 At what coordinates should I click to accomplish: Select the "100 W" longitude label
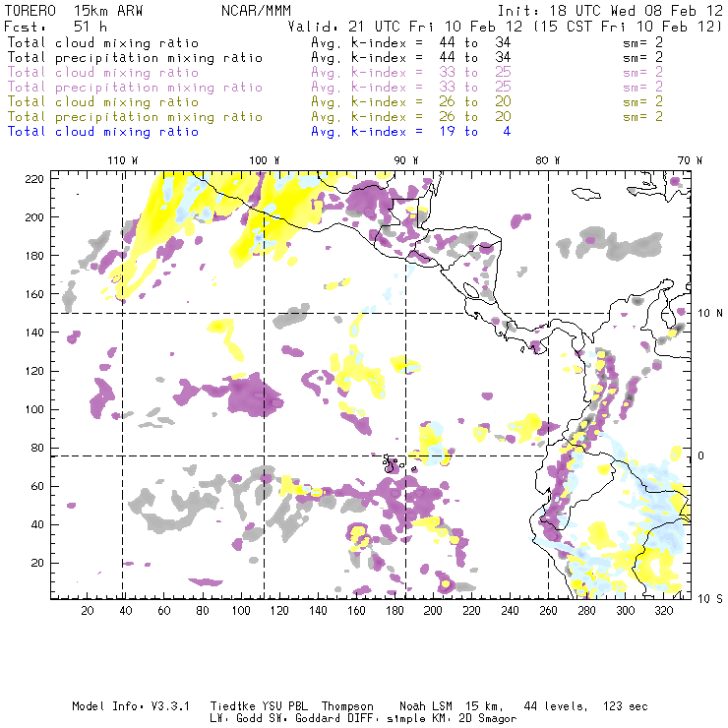tap(265, 160)
